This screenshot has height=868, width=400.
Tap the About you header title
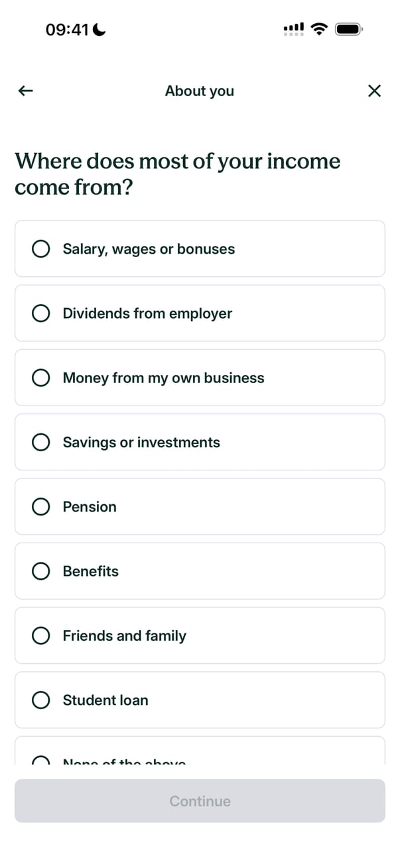coord(199,91)
